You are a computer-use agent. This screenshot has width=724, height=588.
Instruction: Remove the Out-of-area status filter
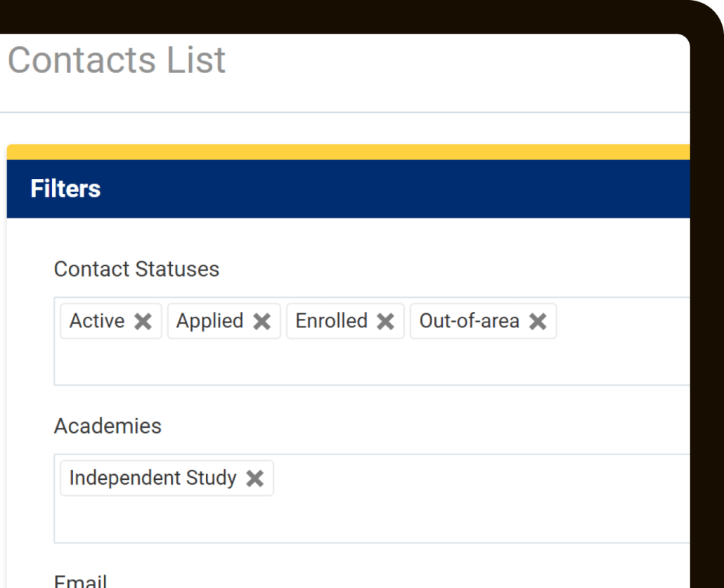tap(538, 321)
